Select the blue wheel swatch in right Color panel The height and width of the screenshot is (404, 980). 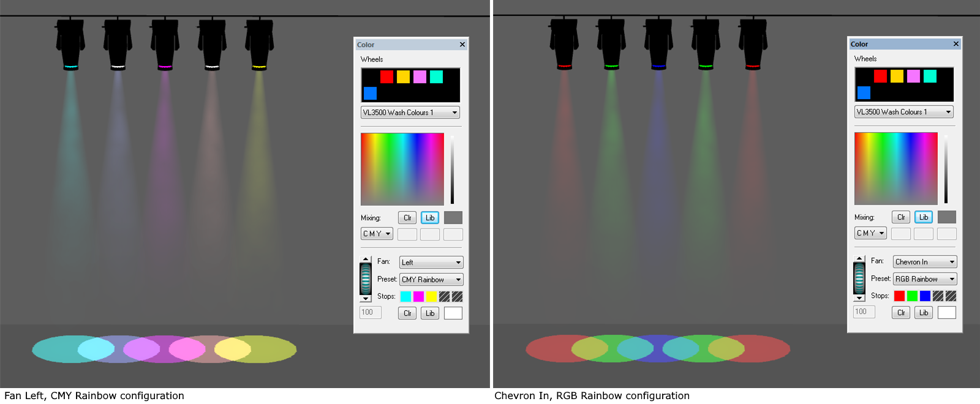click(x=864, y=92)
